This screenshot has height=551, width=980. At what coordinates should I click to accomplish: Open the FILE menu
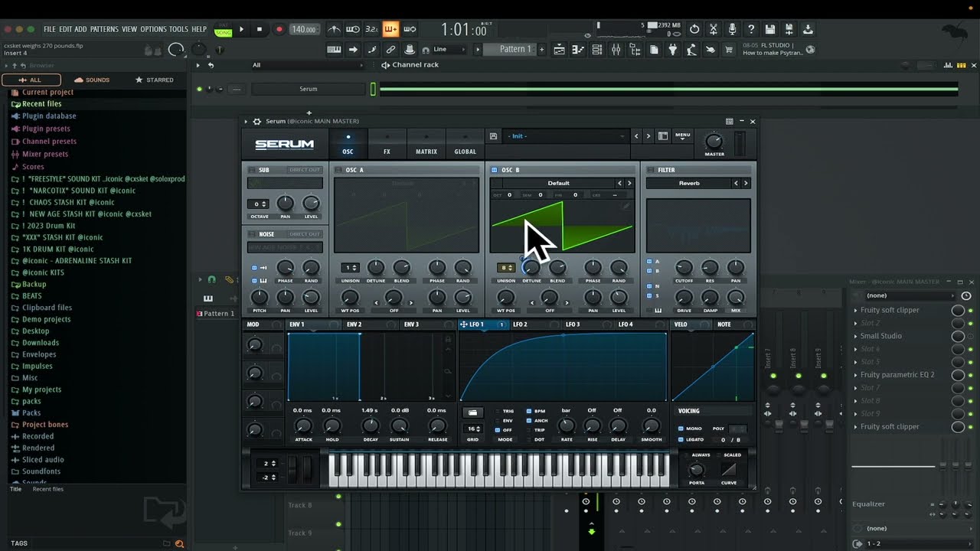[50, 29]
